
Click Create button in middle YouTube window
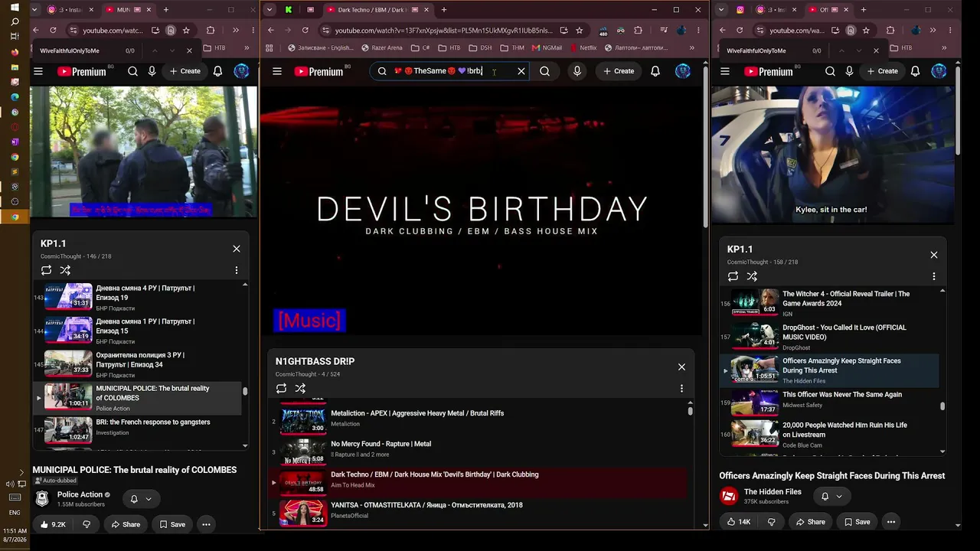pyautogui.click(x=619, y=71)
